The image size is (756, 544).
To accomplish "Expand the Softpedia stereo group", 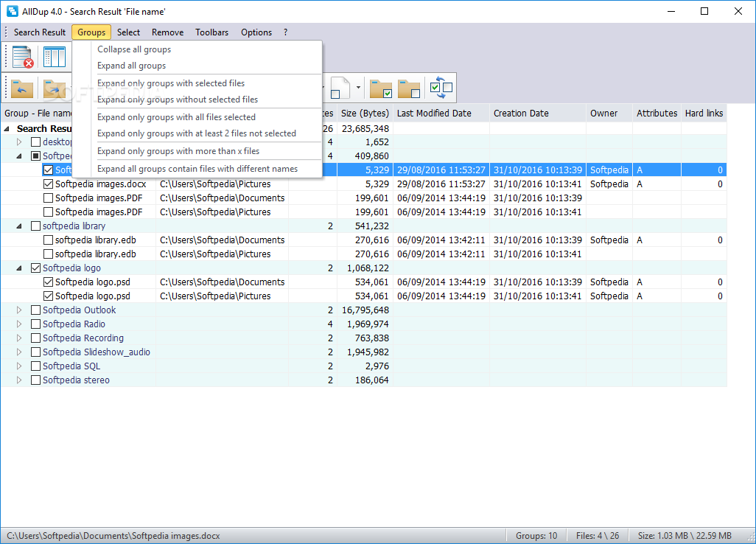I will click(x=19, y=380).
